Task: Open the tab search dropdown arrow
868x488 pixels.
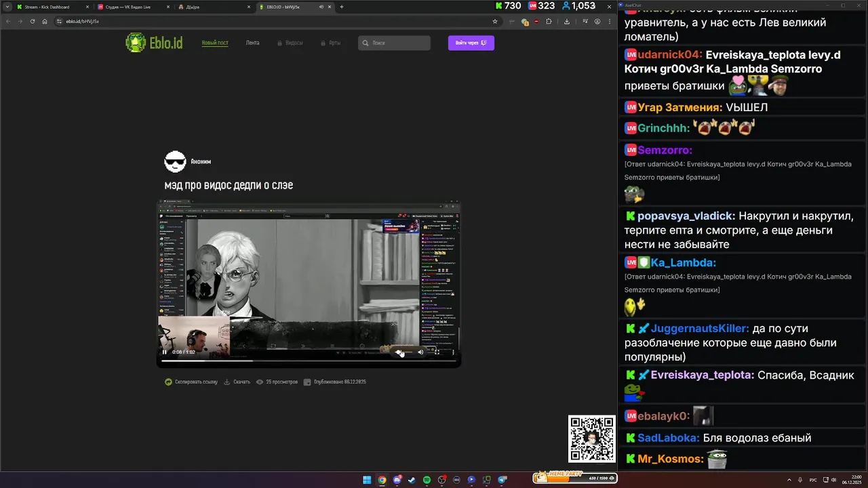Action: click(7, 7)
